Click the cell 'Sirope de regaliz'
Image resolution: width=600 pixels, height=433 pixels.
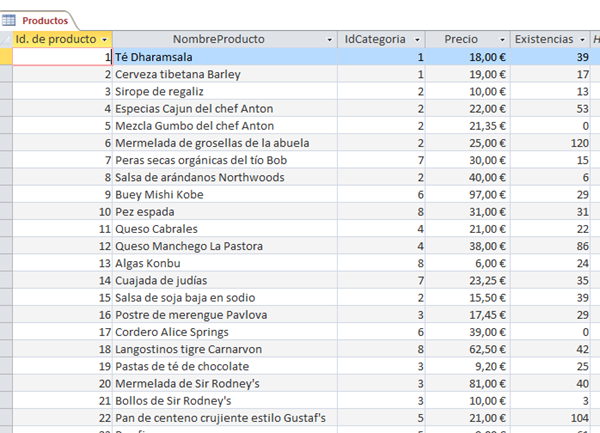(x=225, y=91)
